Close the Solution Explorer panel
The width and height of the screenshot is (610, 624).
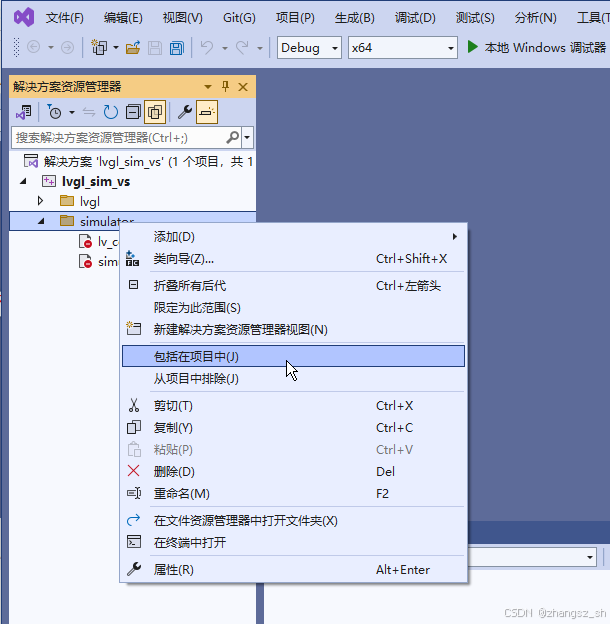(243, 87)
